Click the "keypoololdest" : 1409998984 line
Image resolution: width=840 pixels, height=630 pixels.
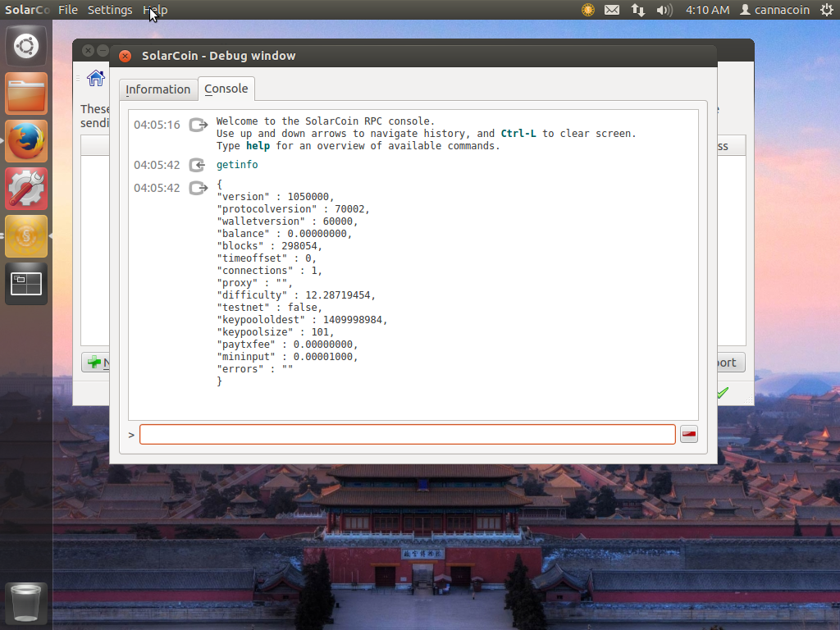tap(302, 321)
